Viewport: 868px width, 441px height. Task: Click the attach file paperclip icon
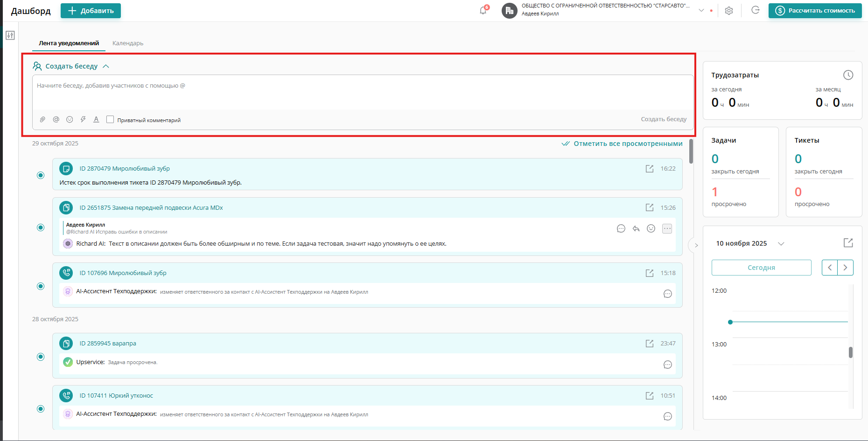42,119
